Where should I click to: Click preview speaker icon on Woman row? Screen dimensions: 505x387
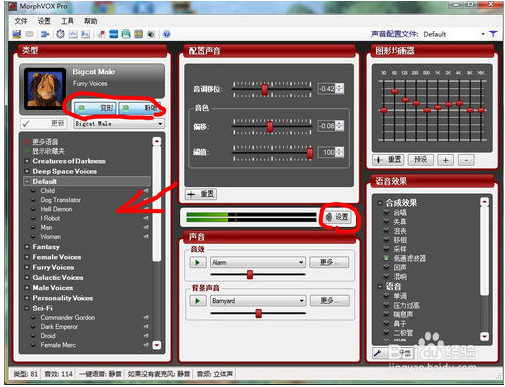[146, 237]
